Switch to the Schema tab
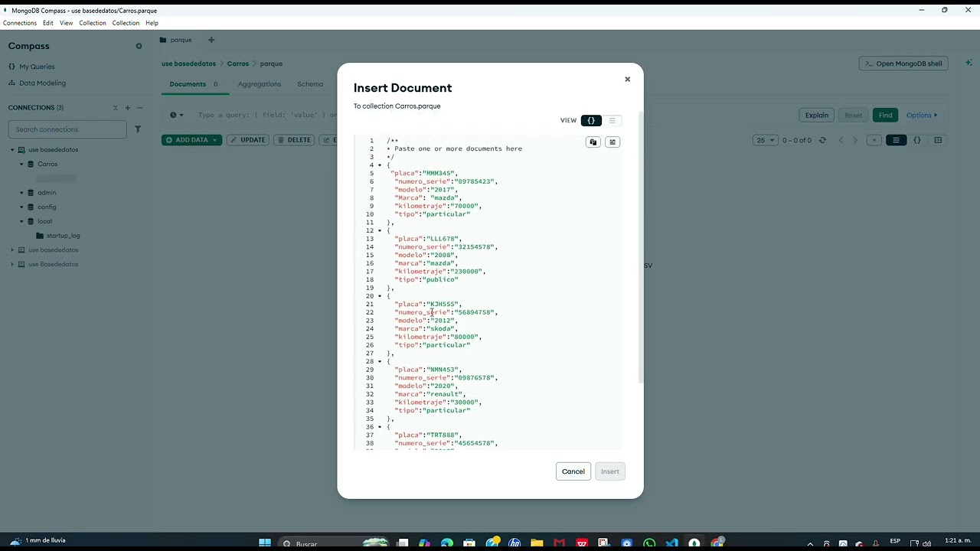The width and height of the screenshot is (980, 551). click(310, 84)
